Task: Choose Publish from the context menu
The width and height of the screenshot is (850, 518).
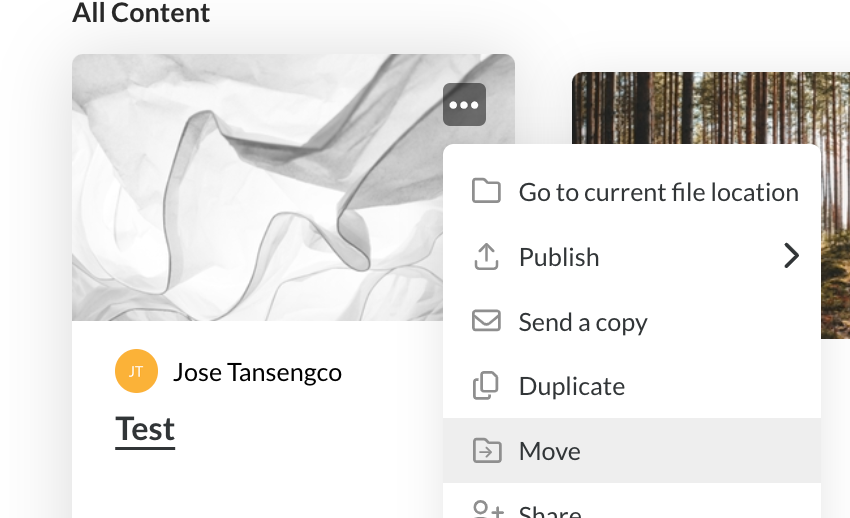Action: (559, 257)
